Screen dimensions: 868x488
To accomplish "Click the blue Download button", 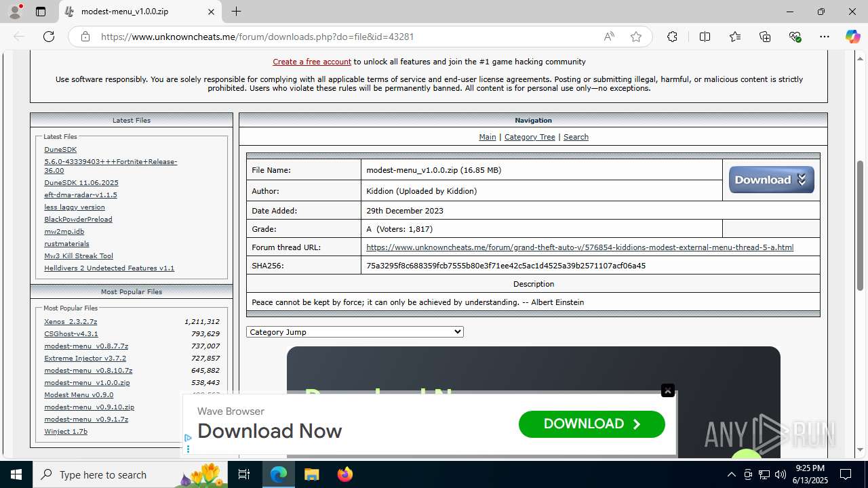I will [772, 180].
